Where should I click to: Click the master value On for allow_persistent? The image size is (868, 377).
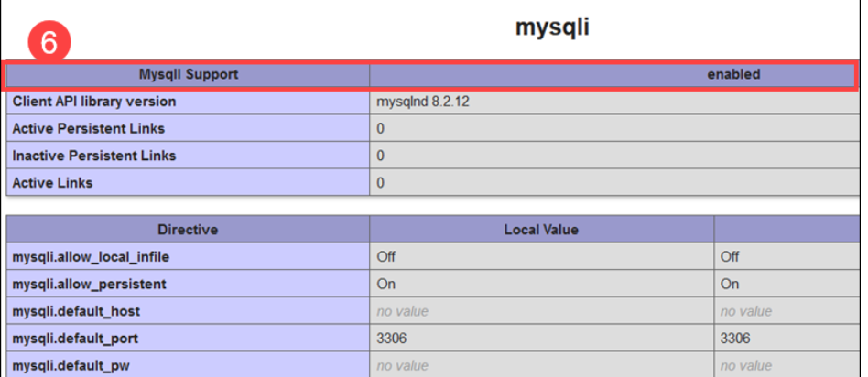tap(730, 284)
